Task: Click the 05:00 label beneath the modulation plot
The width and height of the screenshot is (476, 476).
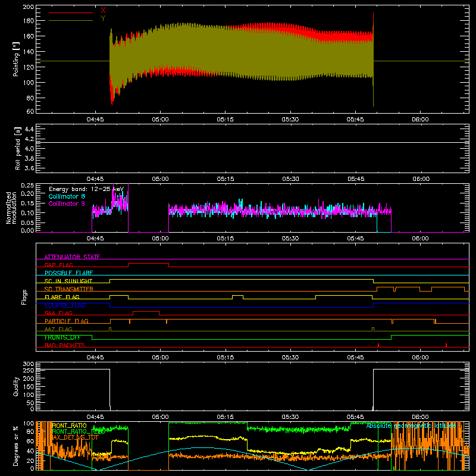Action: tap(160, 239)
